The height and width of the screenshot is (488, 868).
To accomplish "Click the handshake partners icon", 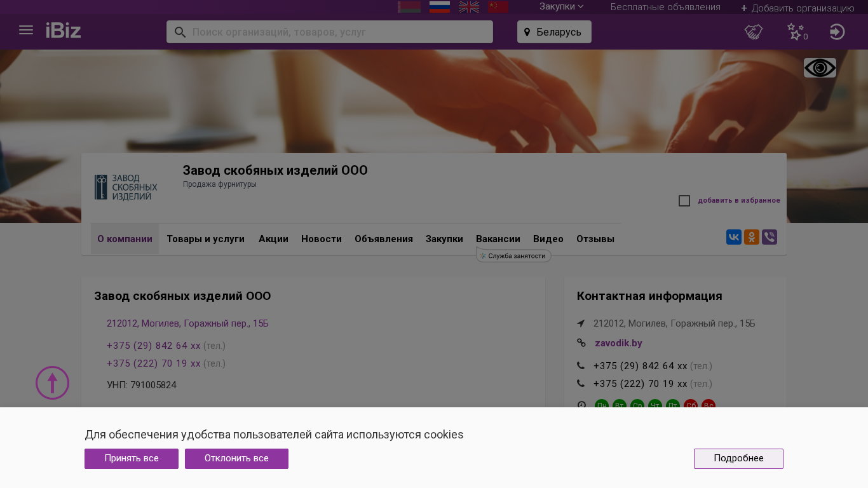I will 754,32.
